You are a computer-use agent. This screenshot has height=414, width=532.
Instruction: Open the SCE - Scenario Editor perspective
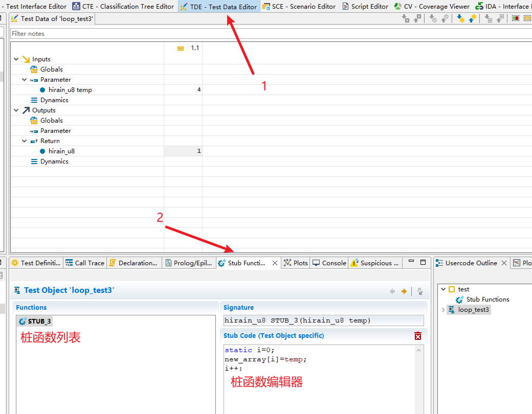(299, 7)
